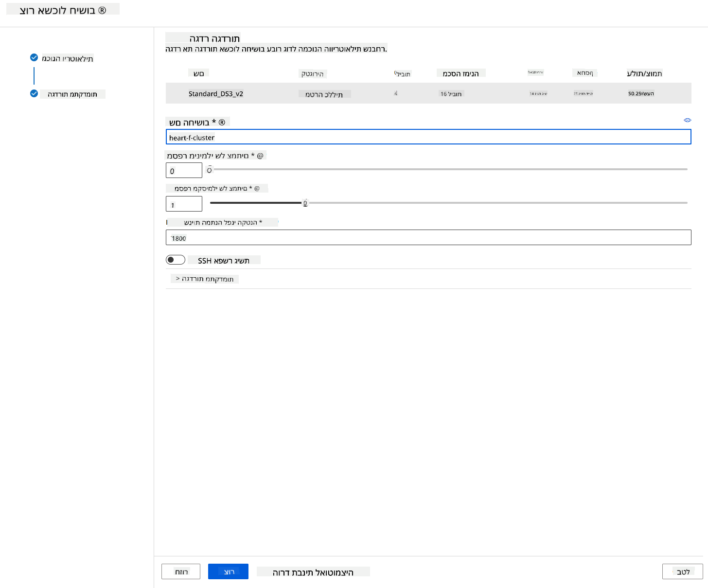The image size is (708, 588).
Task: Click the info icon beside the maximum nodes label
Action: click(x=257, y=188)
